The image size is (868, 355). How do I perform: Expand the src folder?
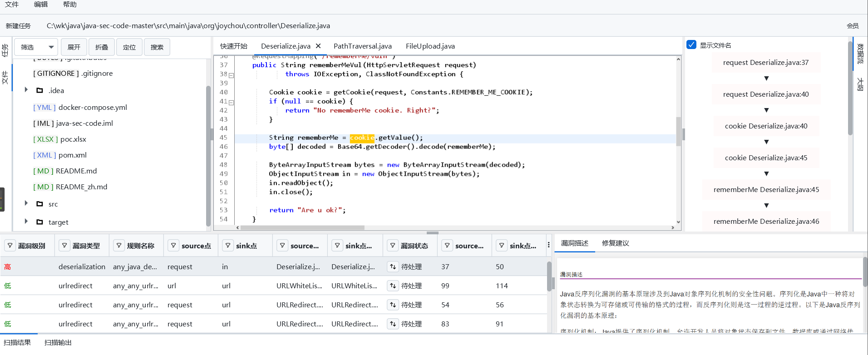point(26,203)
